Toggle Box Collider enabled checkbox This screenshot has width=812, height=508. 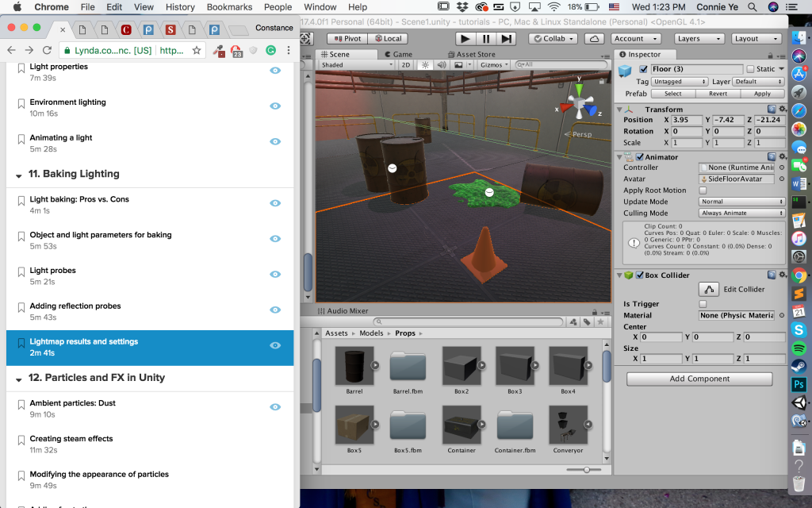(x=640, y=275)
